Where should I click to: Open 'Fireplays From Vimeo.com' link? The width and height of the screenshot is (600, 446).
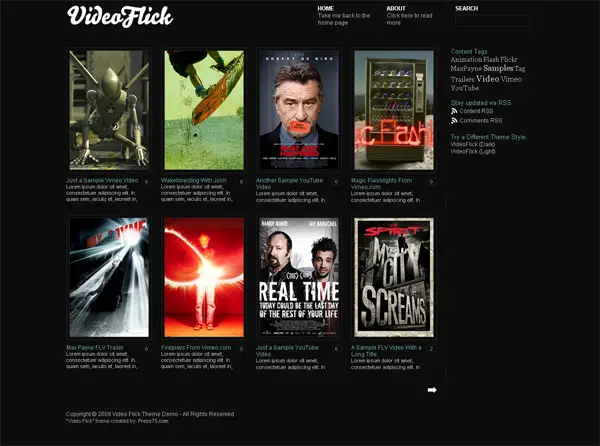coord(196,348)
